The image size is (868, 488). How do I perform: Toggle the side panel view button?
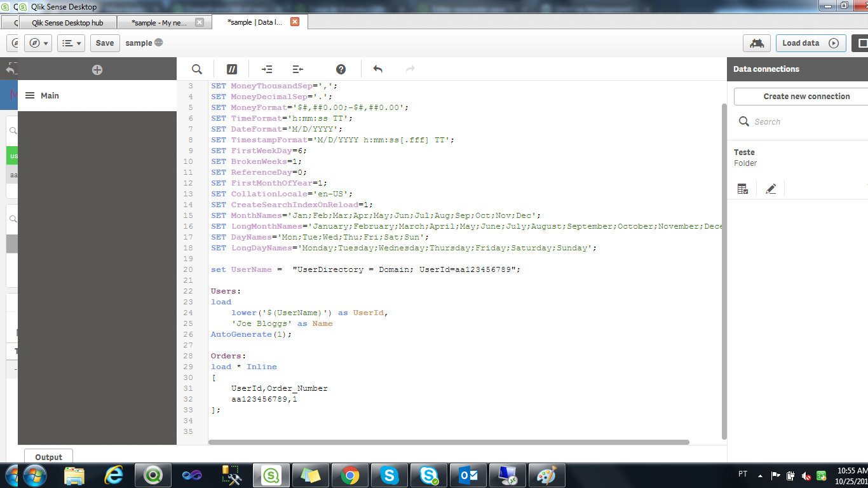click(x=860, y=43)
